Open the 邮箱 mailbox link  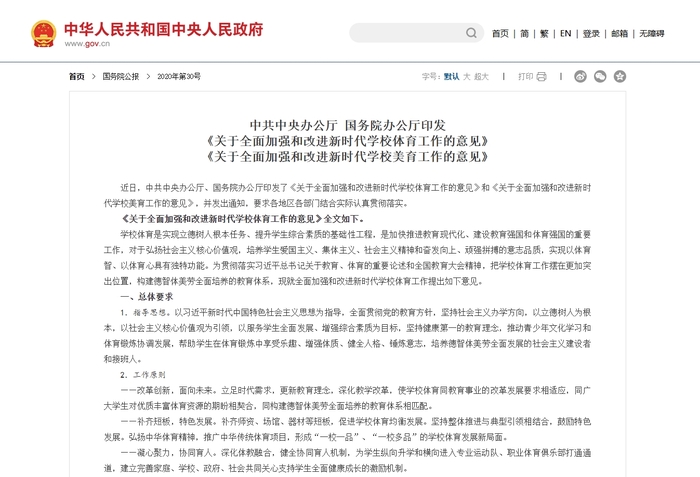tap(619, 33)
